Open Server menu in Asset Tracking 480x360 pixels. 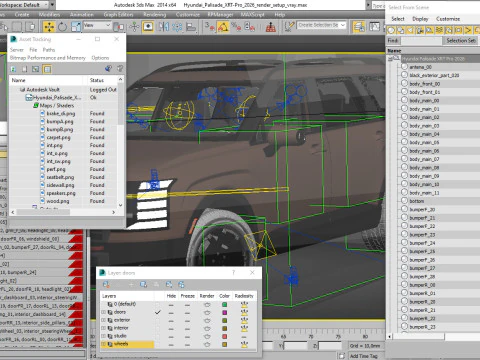click(x=17, y=50)
